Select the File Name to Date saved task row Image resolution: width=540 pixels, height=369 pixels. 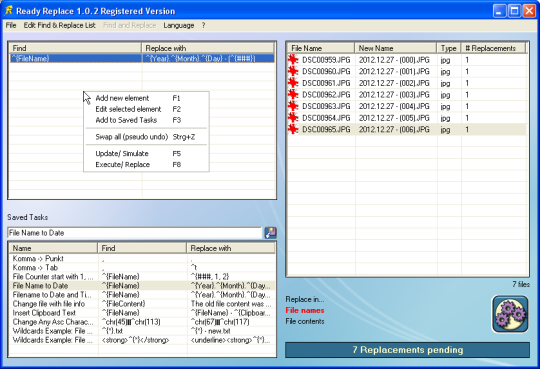[143, 286]
